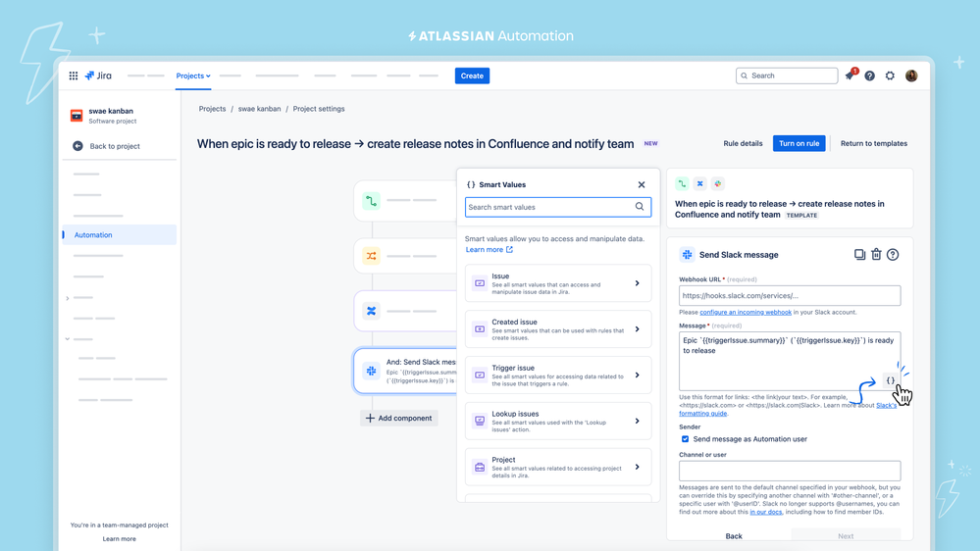The image size is (980, 551).
Task: Select And: Send Slack message component card
Action: click(x=405, y=371)
